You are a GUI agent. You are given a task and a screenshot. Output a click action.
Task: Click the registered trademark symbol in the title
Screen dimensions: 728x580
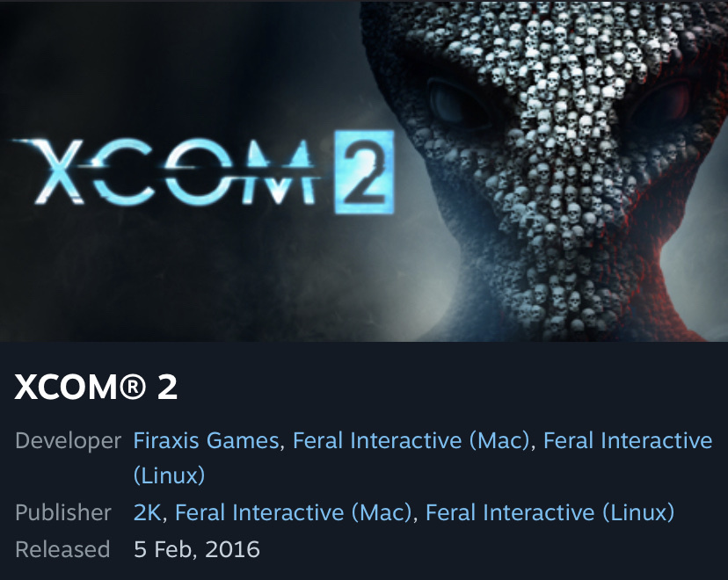tap(132, 387)
